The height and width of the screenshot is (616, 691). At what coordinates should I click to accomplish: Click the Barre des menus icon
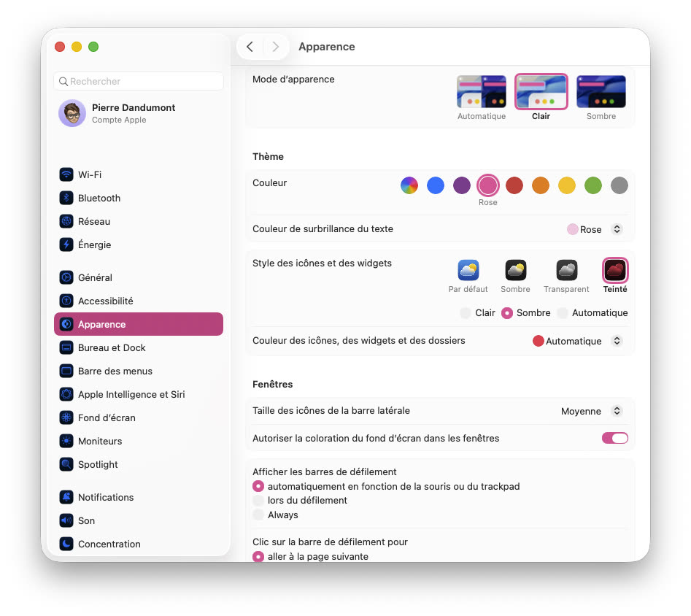tap(66, 371)
